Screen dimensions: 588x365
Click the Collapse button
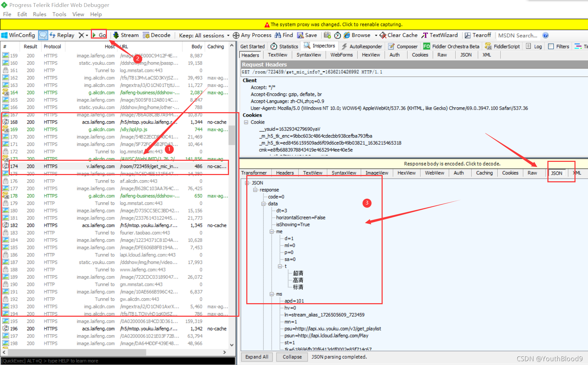(x=292, y=357)
